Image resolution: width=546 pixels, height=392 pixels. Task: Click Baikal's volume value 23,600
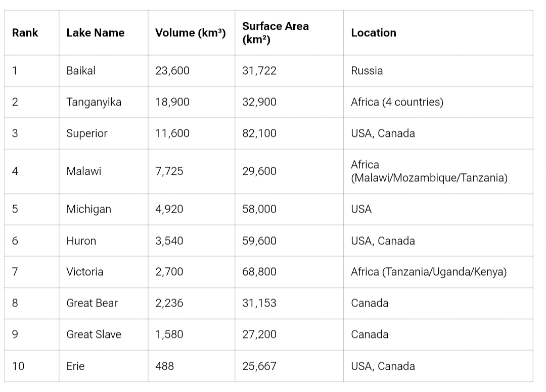(x=172, y=71)
